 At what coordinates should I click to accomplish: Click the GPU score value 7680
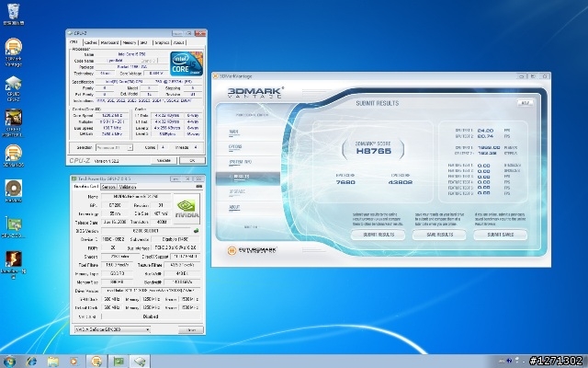tap(345, 182)
